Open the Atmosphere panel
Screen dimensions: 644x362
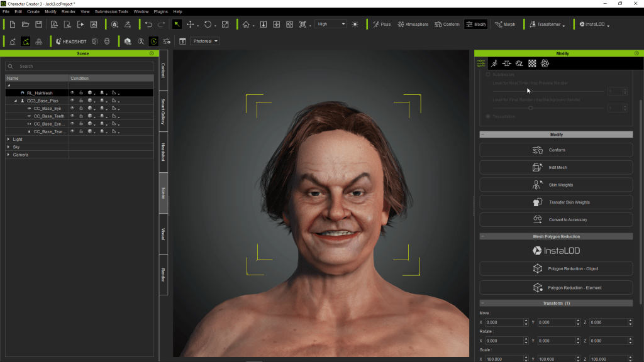(413, 25)
